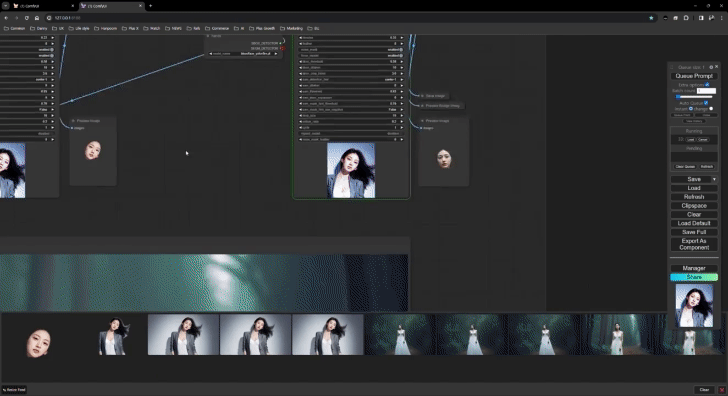
Task: Open the browser tab search dropdown
Action: [6, 6]
